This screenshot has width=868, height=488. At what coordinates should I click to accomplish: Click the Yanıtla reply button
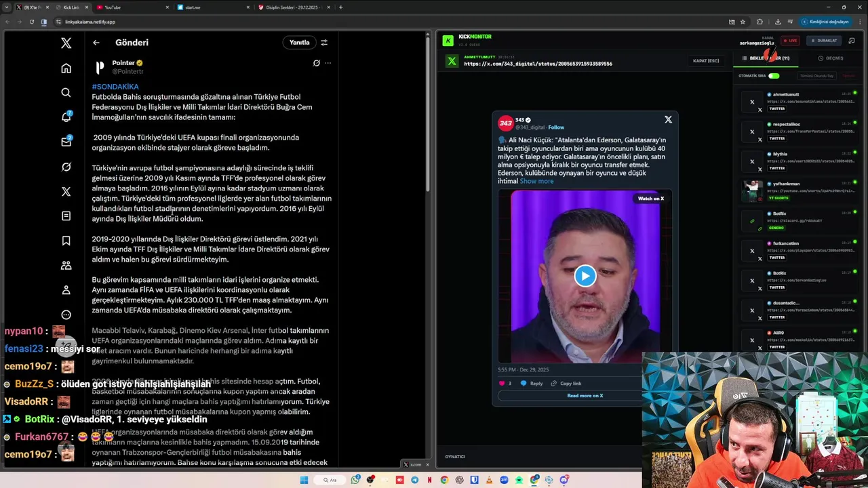[299, 43]
